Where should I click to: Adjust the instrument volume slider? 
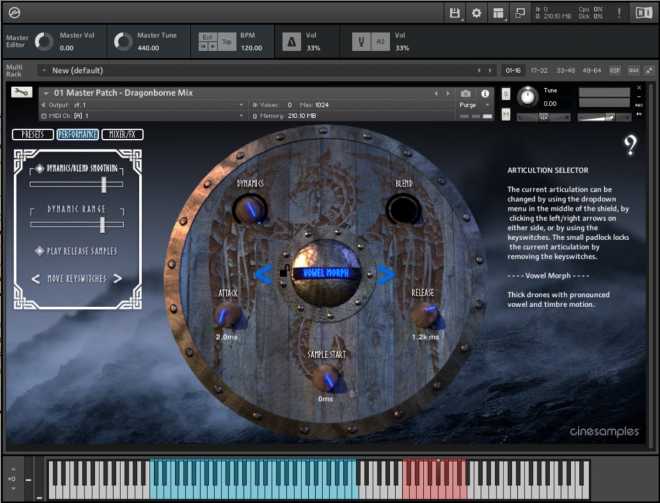pos(604,117)
